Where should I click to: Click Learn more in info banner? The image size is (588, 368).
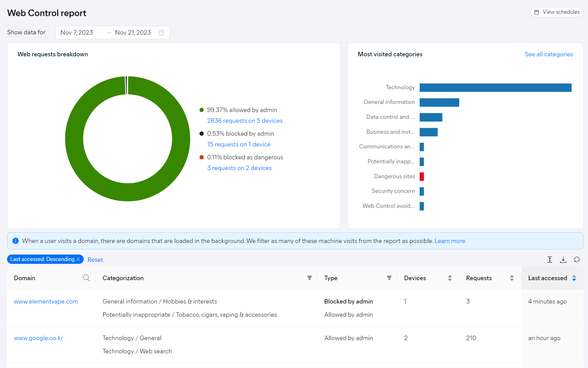[450, 241]
